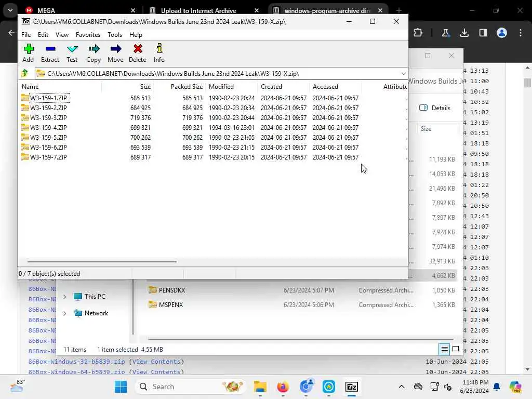Click the Add toolbar icon in 7-Zip
This screenshot has width=532, height=399.
click(x=28, y=53)
